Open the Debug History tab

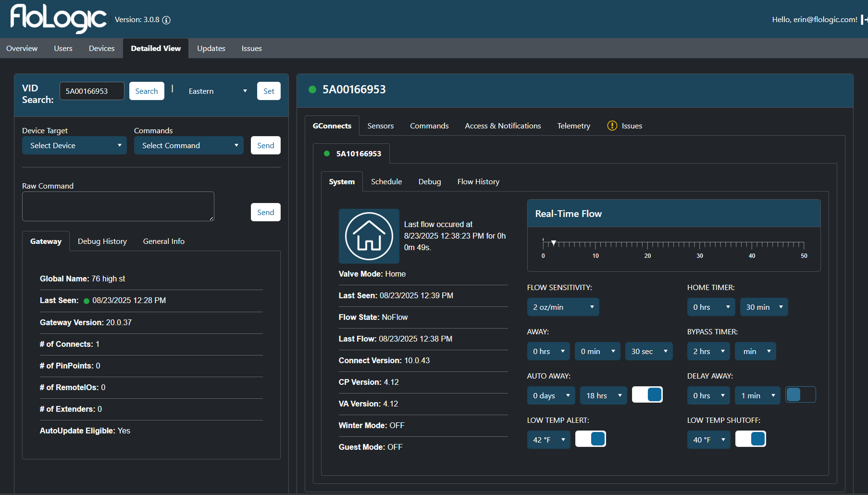102,241
